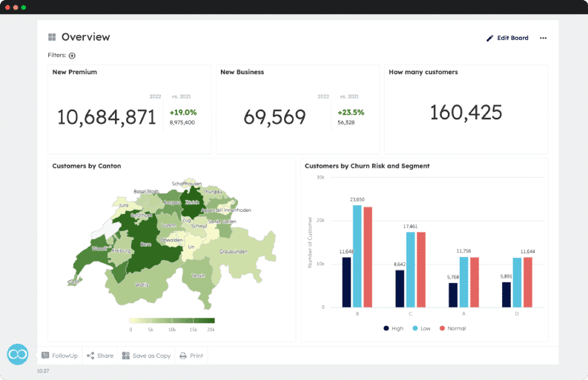The image size is (588, 380).
Task: Click the Overview board grid icon
Action: click(x=52, y=37)
